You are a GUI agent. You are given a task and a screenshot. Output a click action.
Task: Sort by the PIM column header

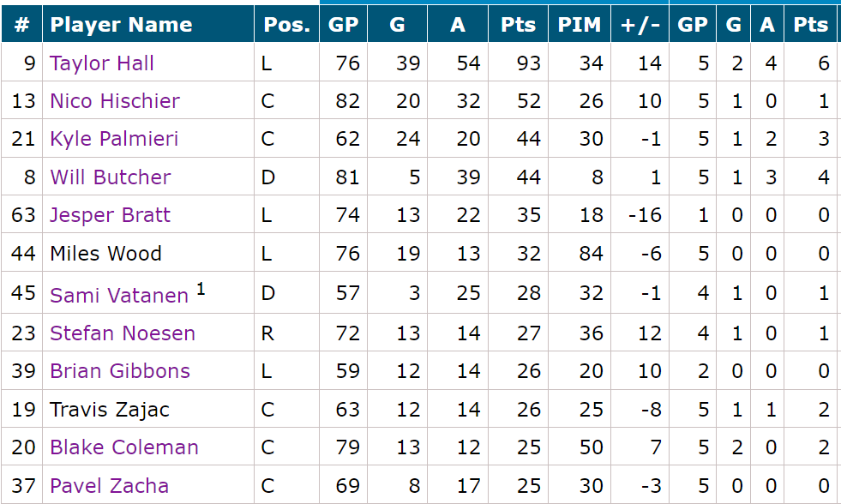point(580,25)
